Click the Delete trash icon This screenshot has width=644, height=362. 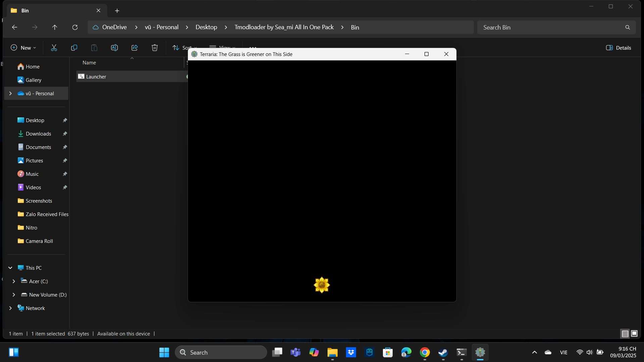pyautogui.click(x=154, y=48)
